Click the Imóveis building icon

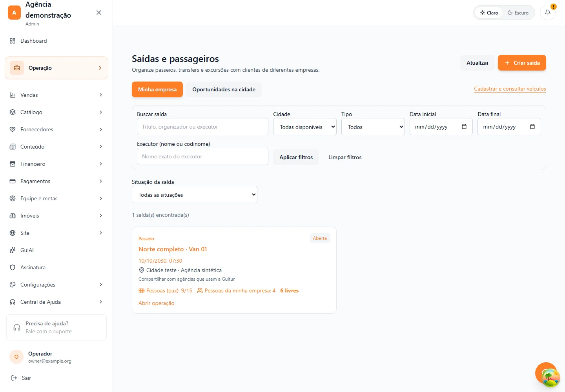(x=13, y=216)
